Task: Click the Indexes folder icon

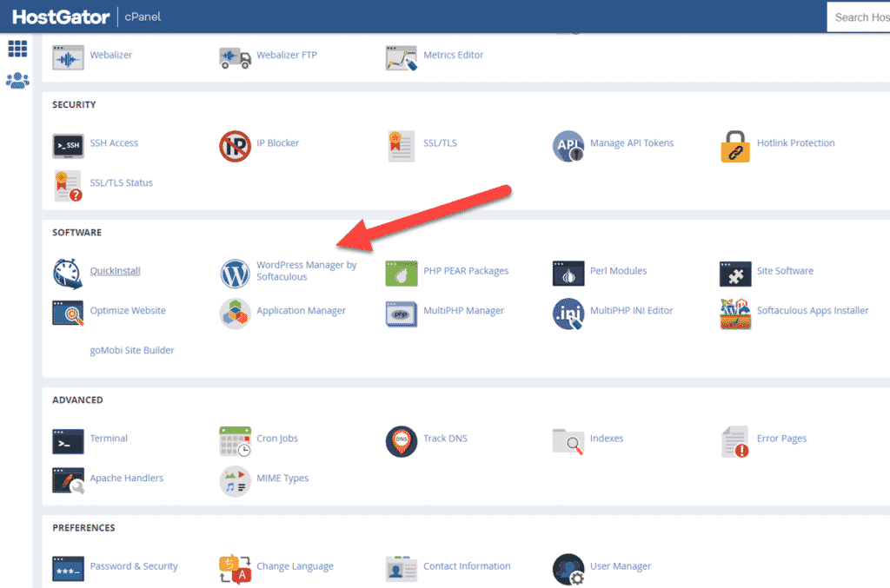Action: tap(568, 441)
